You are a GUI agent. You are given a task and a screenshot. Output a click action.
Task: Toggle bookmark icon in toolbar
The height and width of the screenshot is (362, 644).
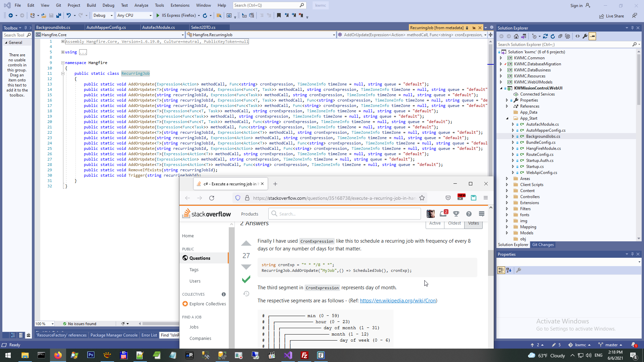point(279,15)
